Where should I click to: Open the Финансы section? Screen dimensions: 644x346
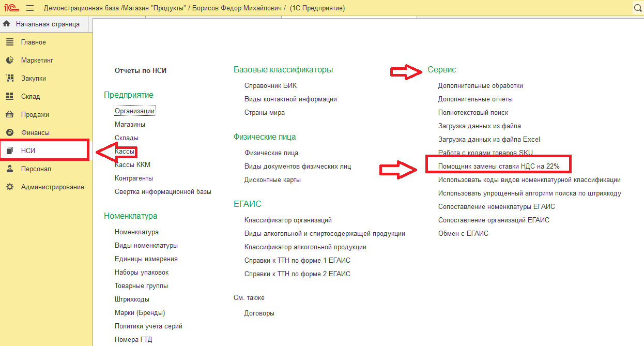pyautogui.click(x=35, y=132)
